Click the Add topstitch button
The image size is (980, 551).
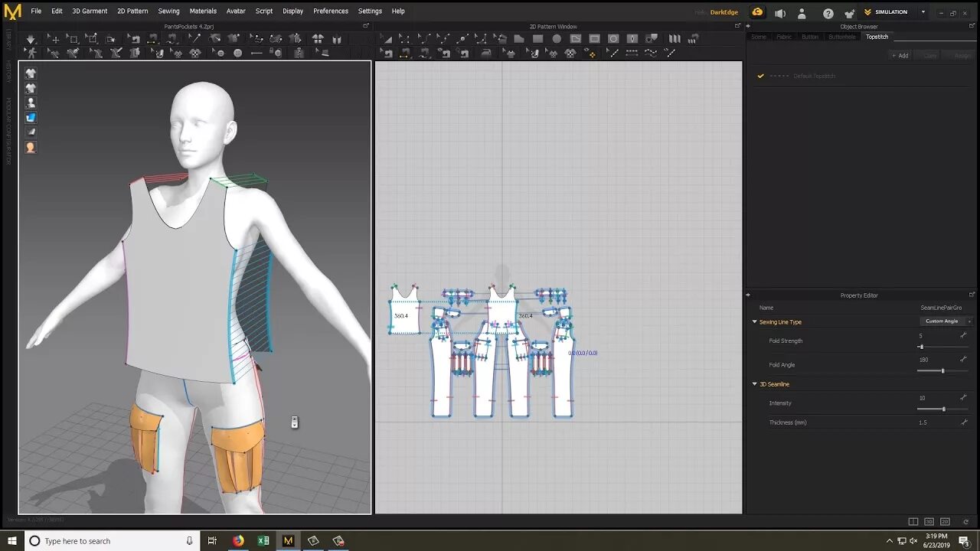point(900,55)
